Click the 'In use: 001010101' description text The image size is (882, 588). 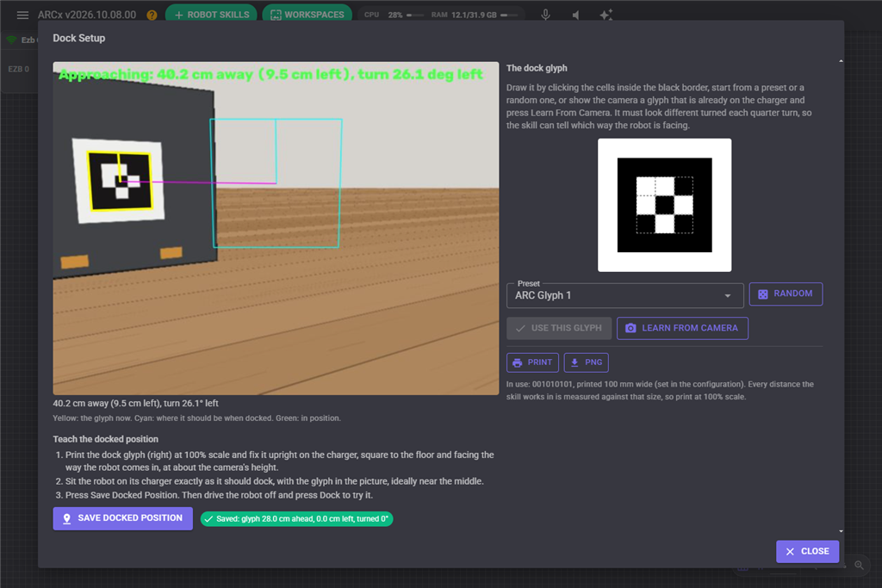tap(660, 391)
